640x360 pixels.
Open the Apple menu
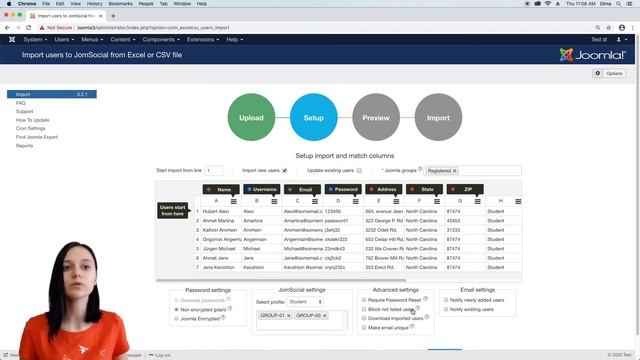pyautogui.click(x=9, y=4)
